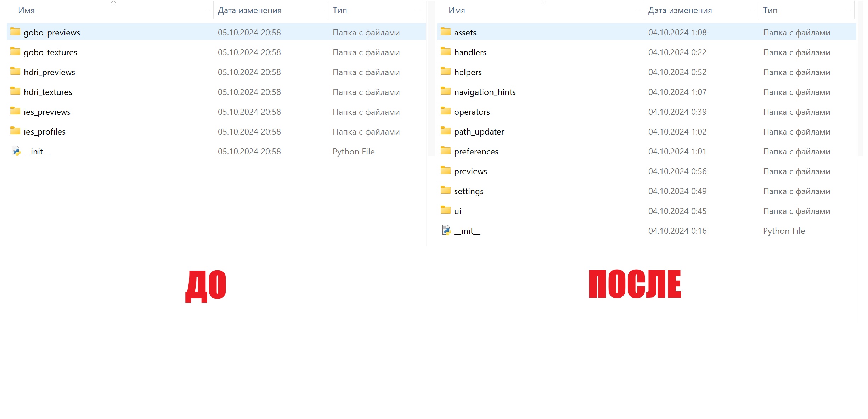Select the preferences folder name

pyautogui.click(x=476, y=152)
